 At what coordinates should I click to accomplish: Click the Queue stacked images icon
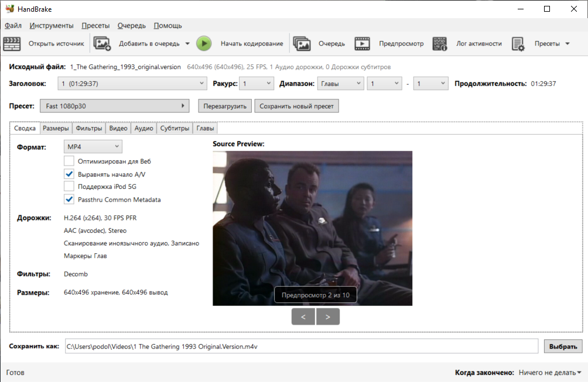[x=302, y=44]
